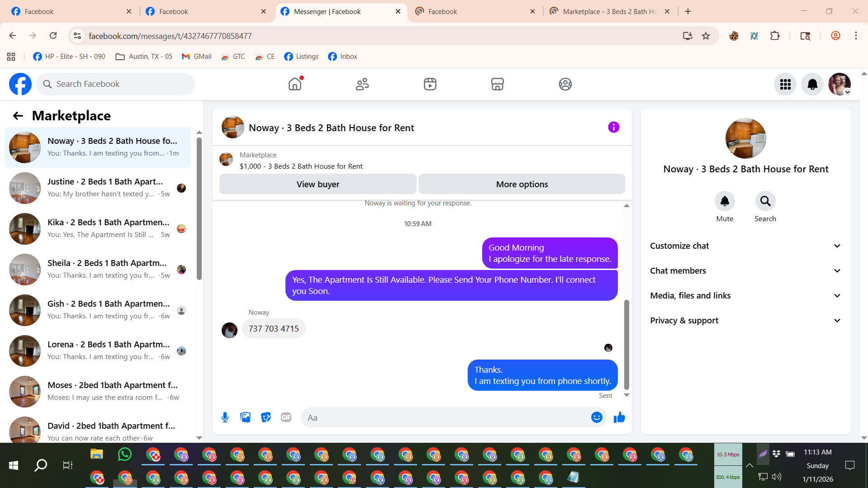Image resolution: width=868 pixels, height=488 pixels.
Task: Record a voice clip with microphone
Action: (x=225, y=417)
